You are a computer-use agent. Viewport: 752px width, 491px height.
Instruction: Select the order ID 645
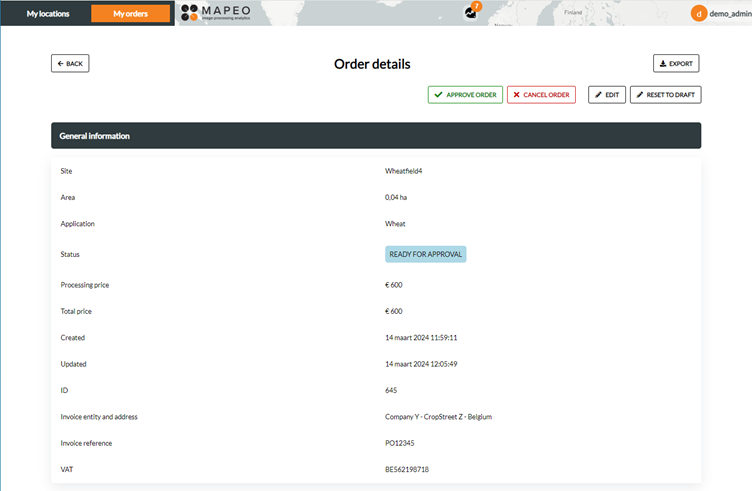[391, 390]
